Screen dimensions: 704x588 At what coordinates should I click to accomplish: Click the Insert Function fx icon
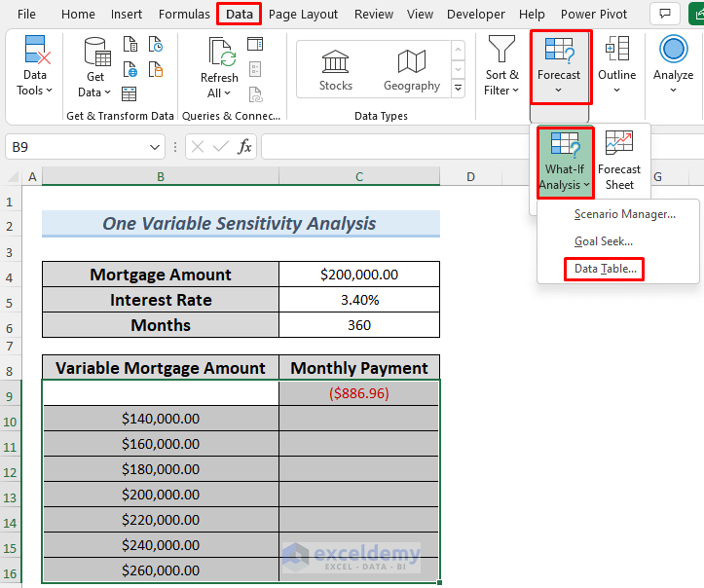pyautogui.click(x=244, y=146)
